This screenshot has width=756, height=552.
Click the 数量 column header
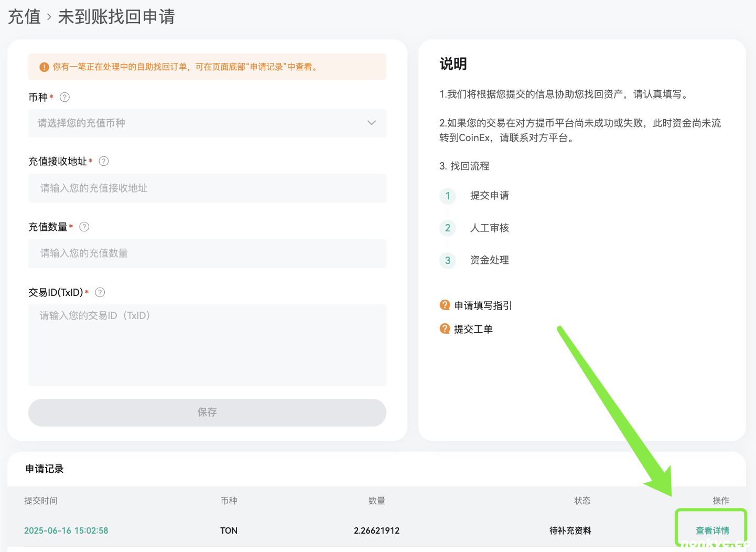(x=376, y=501)
